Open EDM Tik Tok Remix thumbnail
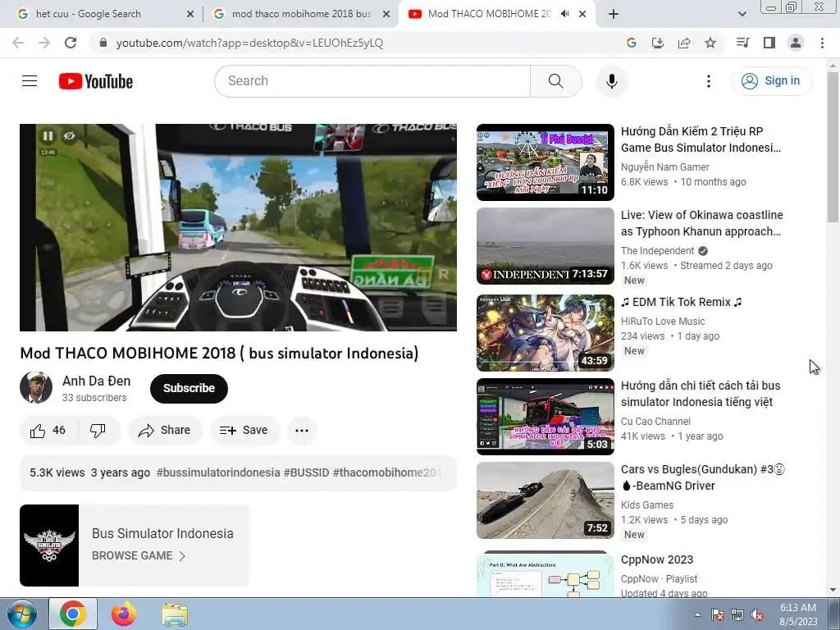The width and height of the screenshot is (840, 630). pos(546,333)
